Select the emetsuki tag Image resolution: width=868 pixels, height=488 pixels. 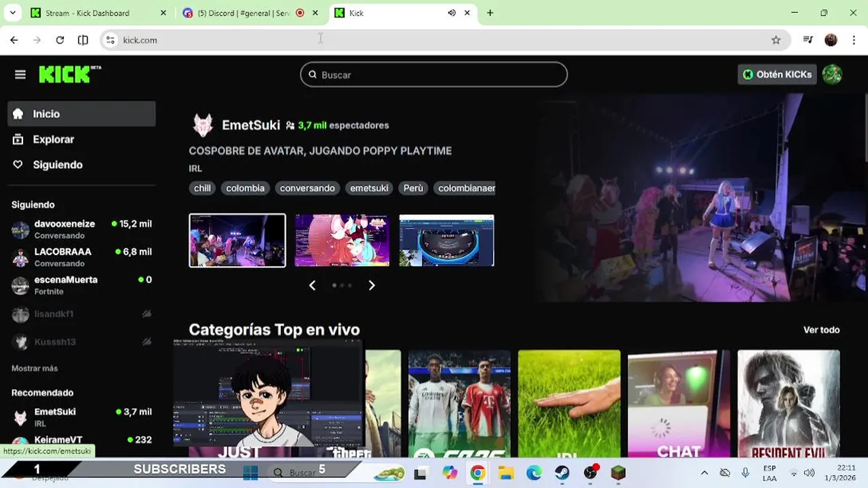pos(369,188)
